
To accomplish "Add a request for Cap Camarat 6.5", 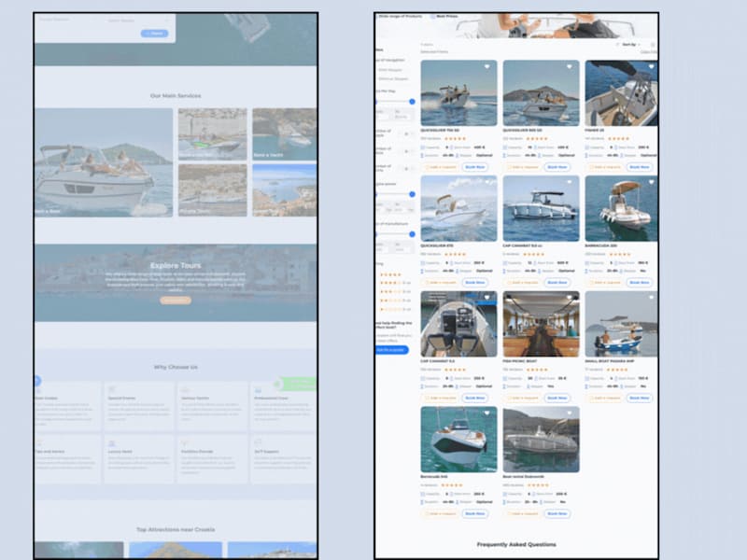I will click(441, 398).
